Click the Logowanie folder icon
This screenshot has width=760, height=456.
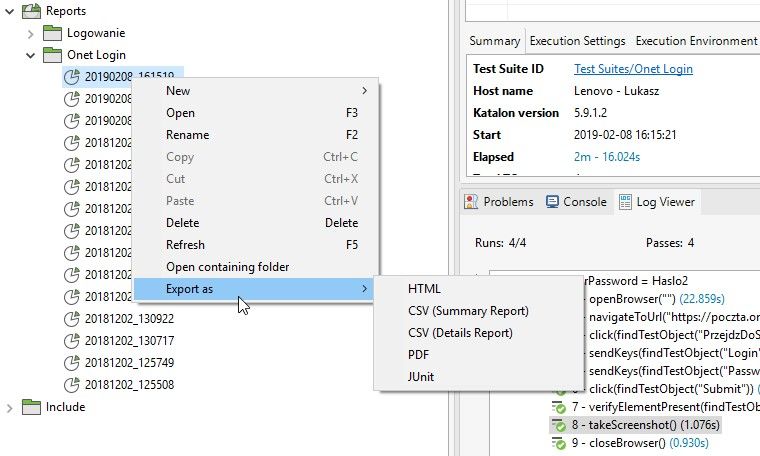click(52, 33)
